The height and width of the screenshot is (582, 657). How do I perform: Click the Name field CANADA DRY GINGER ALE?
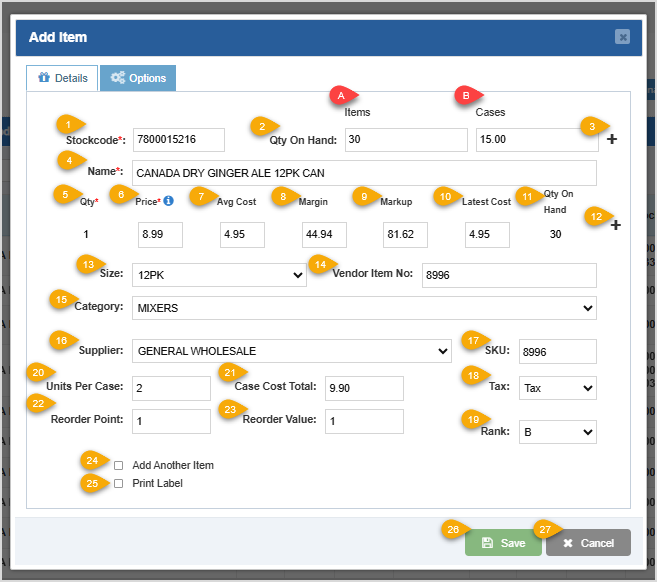pos(364,173)
